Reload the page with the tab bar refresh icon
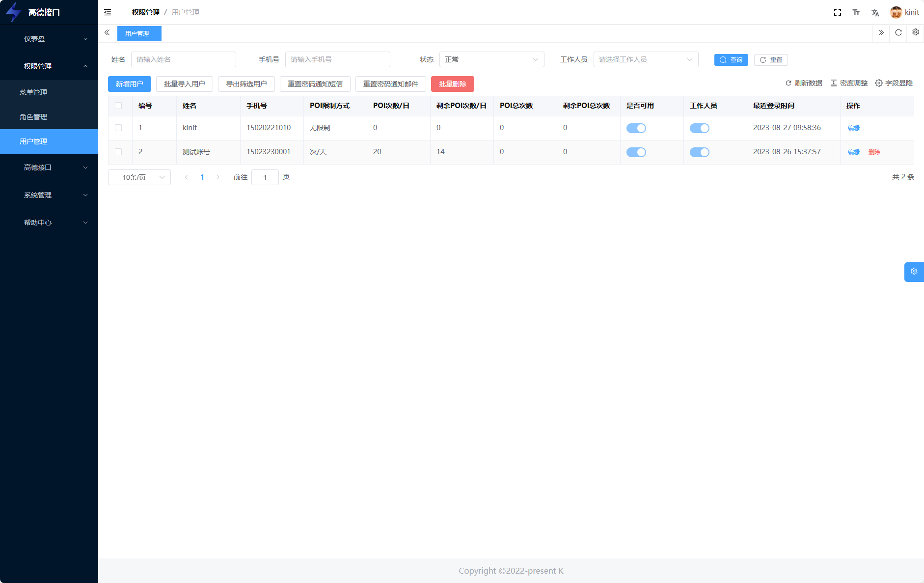This screenshot has width=924, height=583. [x=898, y=32]
